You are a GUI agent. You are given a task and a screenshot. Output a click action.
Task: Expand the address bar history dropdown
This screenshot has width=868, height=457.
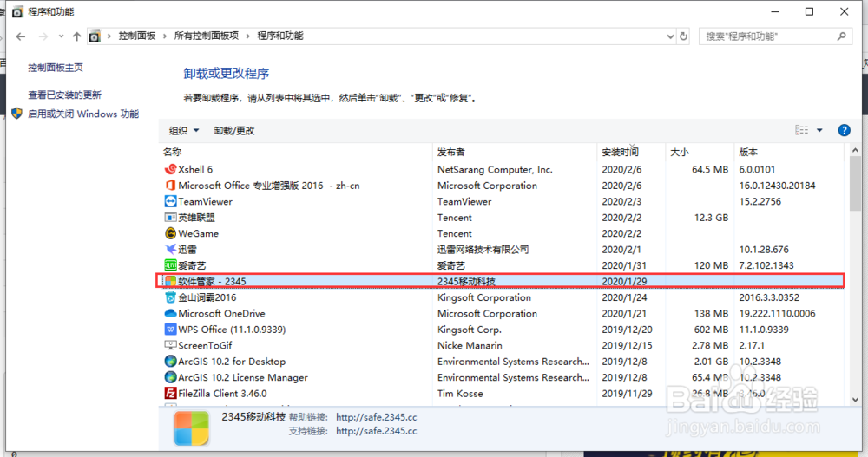pos(670,36)
